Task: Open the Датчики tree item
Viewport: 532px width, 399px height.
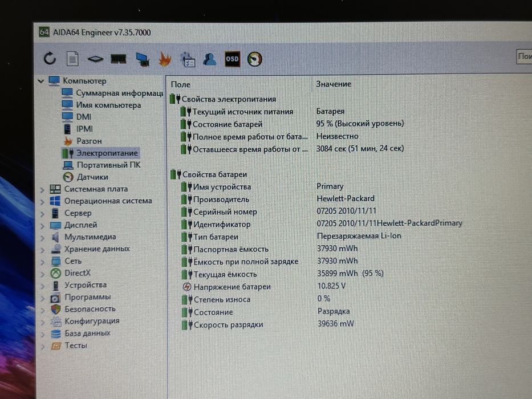Action: tap(86, 177)
